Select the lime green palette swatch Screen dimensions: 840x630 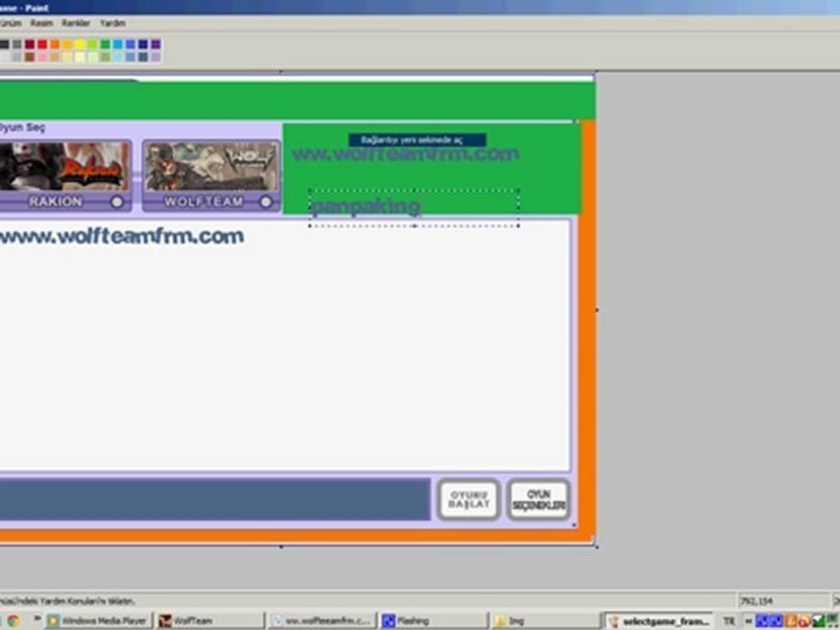tap(93, 44)
